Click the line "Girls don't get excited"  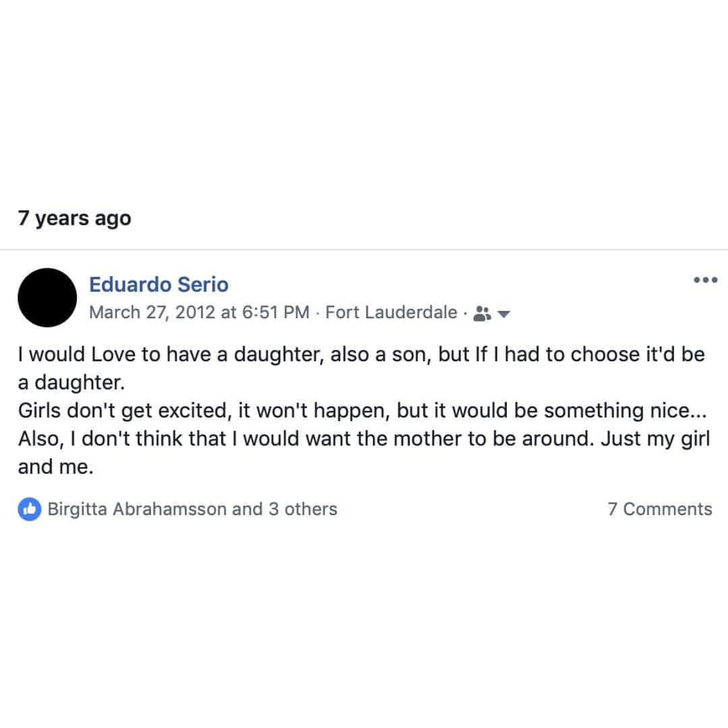362,411
